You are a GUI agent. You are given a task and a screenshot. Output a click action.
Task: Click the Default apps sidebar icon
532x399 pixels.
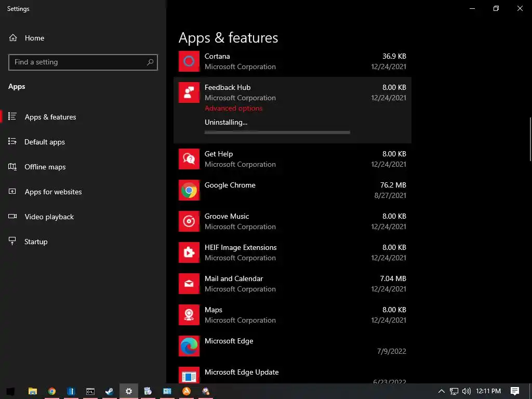tap(12, 141)
